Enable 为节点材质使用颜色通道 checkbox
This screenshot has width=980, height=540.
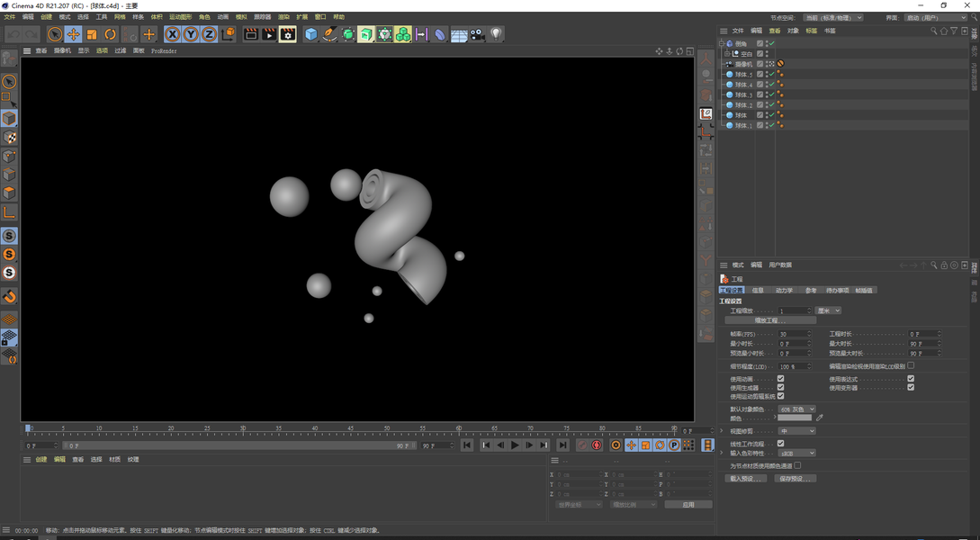point(797,465)
